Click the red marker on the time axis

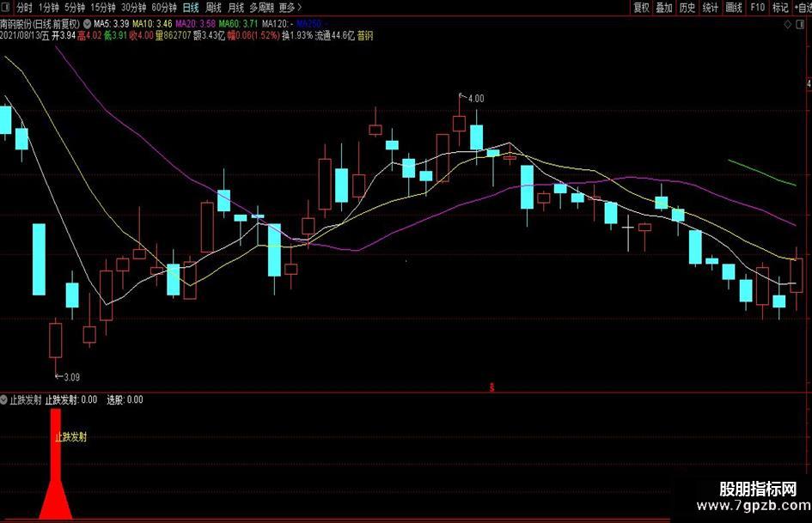[x=492, y=386]
